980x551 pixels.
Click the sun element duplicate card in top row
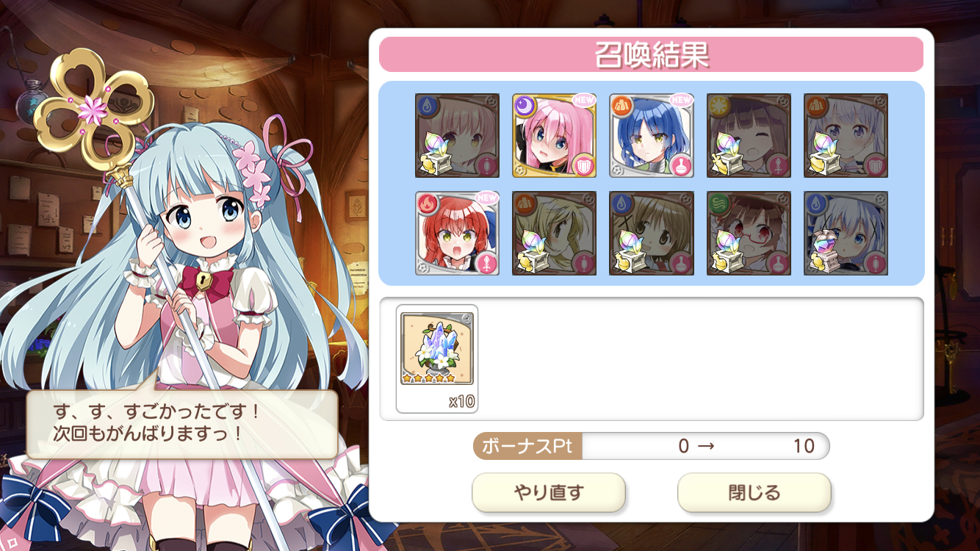(749, 135)
